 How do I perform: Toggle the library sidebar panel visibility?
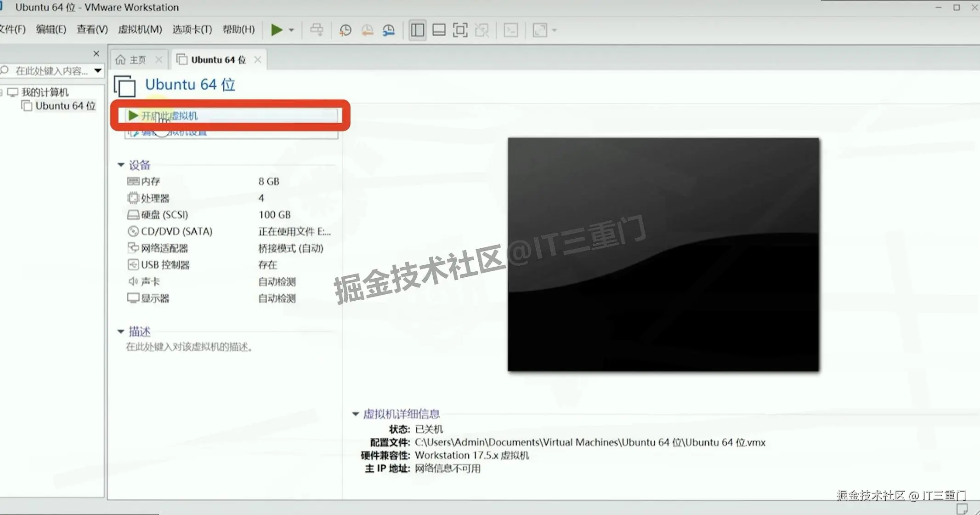(x=417, y=29)
